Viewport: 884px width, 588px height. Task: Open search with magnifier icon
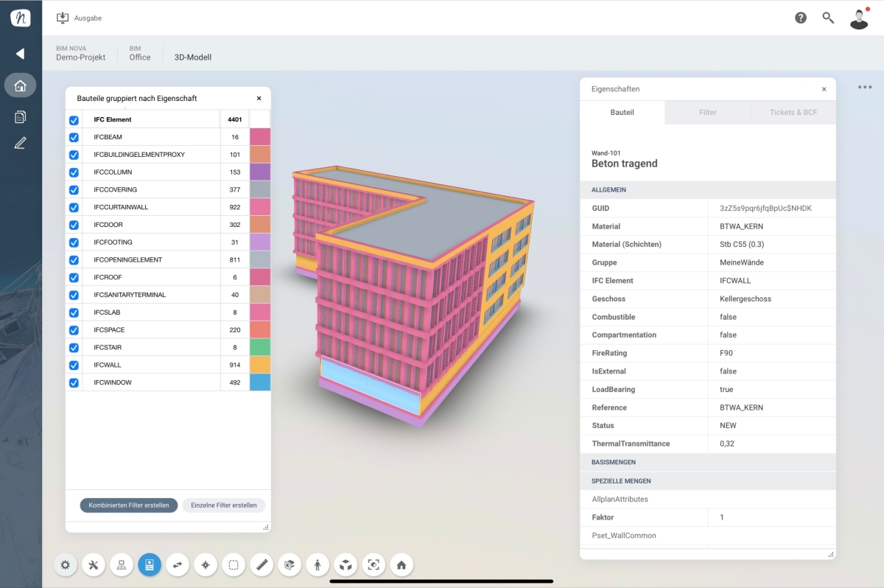[828, 18]
